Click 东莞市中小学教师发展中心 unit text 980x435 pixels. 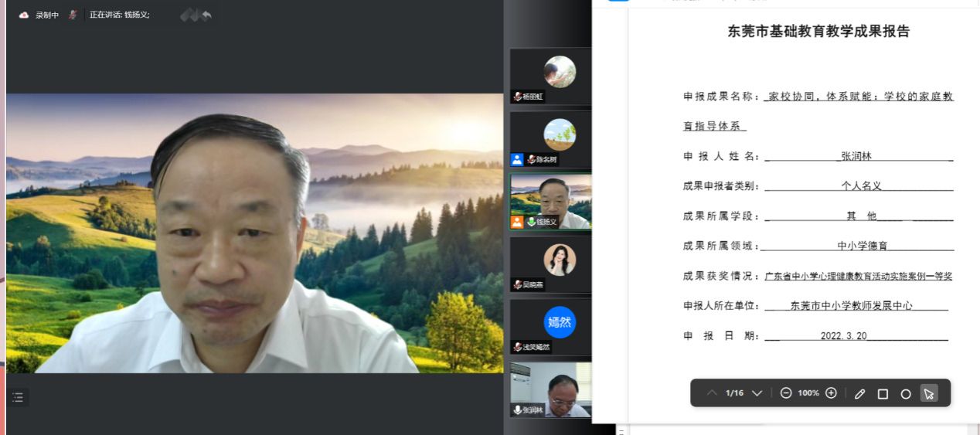[x=852, y=306]
